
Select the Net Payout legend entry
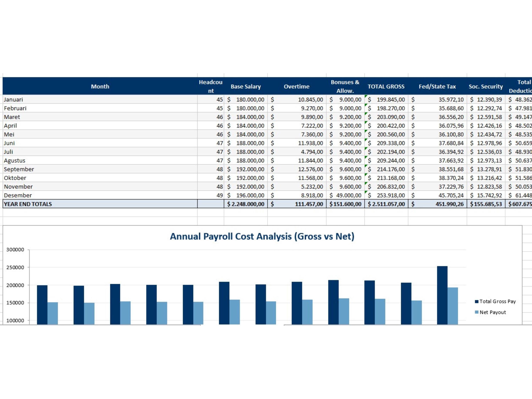490,312
